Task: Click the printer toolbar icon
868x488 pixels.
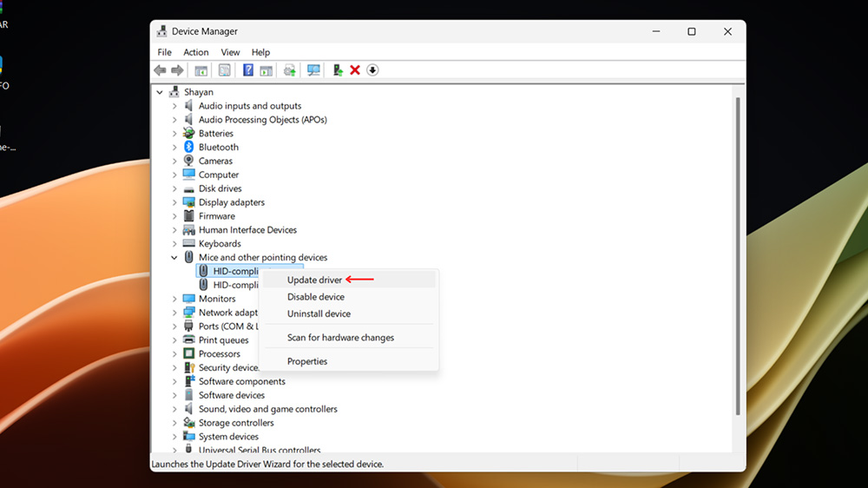Action: tap(290, 70)
